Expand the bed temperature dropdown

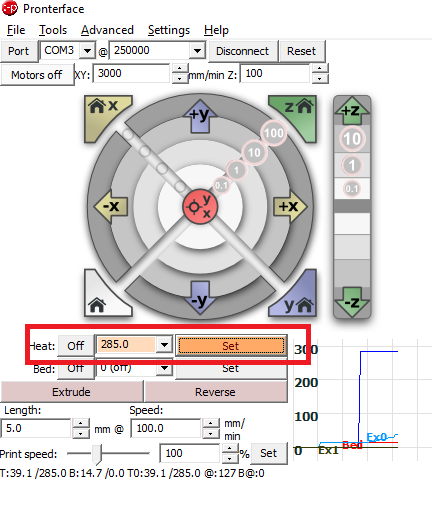click(164, 368)
